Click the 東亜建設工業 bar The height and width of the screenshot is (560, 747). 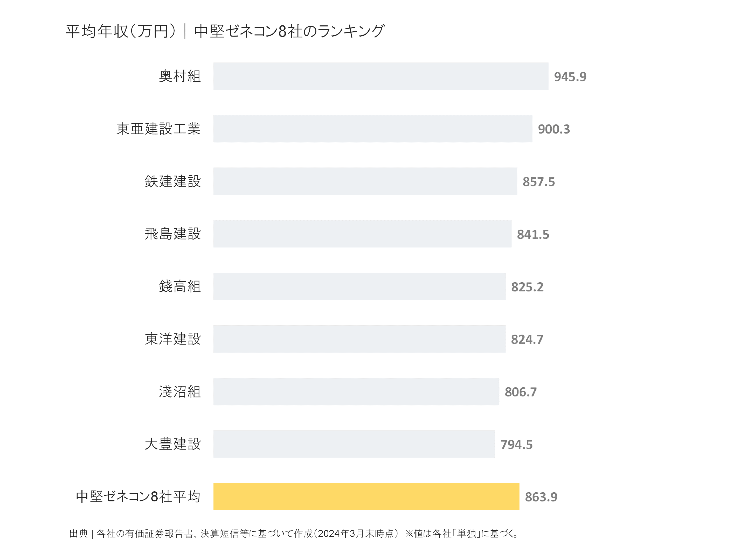click(x=372, y=129)
